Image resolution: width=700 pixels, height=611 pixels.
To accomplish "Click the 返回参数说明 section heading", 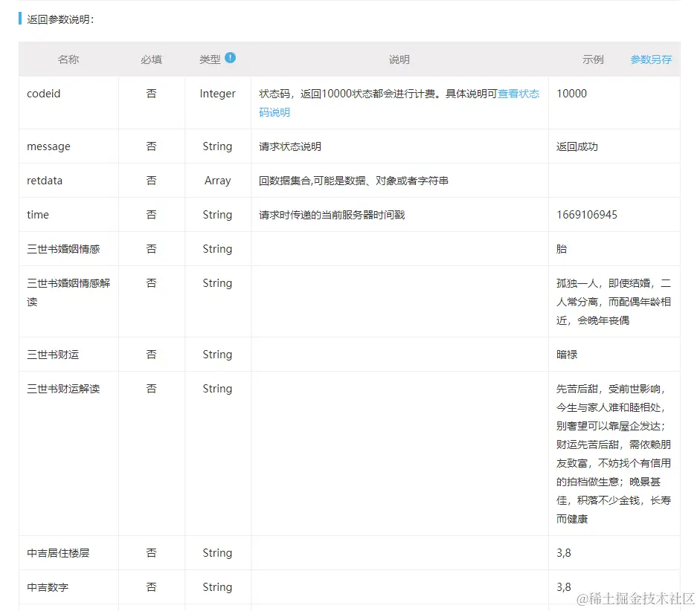I will click(60, 19).
